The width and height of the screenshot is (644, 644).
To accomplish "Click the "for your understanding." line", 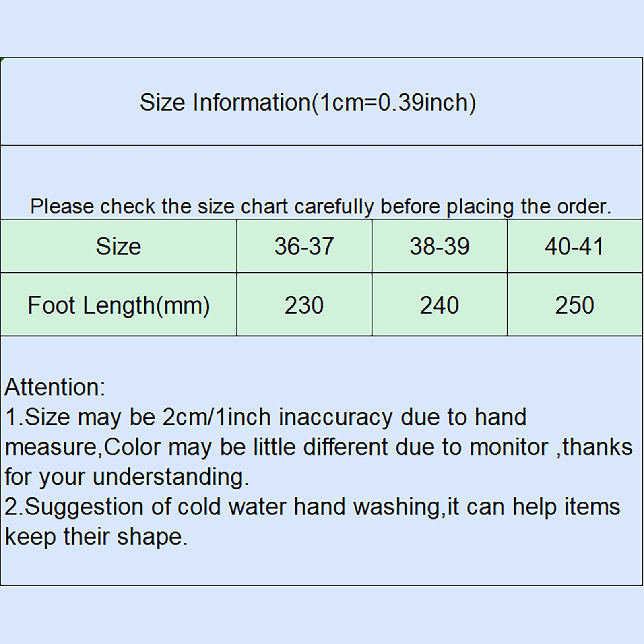I will pos(127,477).
